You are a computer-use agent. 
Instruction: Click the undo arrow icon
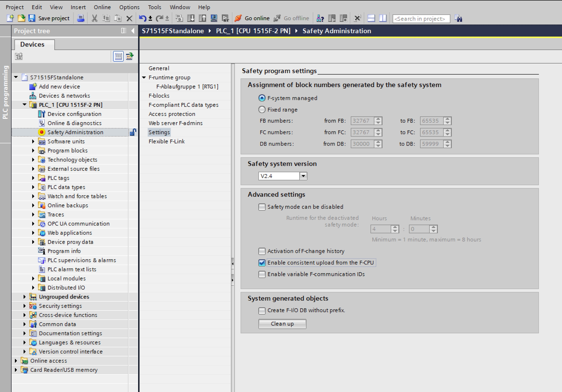point(142,18)
